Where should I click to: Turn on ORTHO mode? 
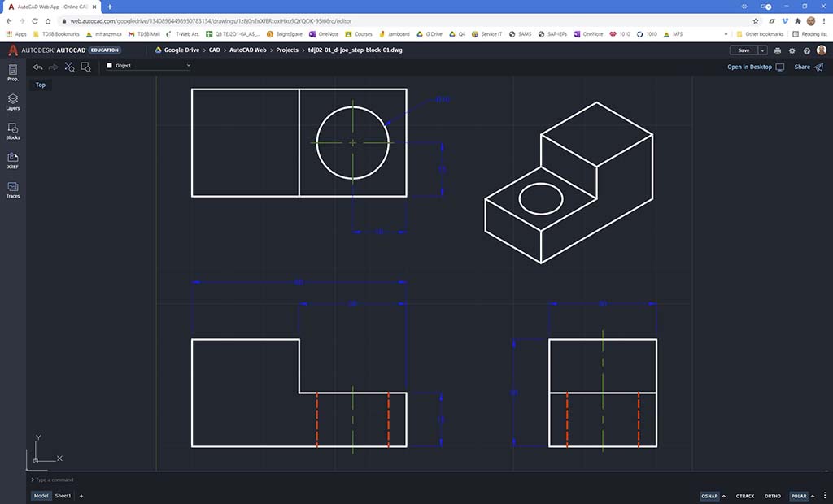(772, 496)
